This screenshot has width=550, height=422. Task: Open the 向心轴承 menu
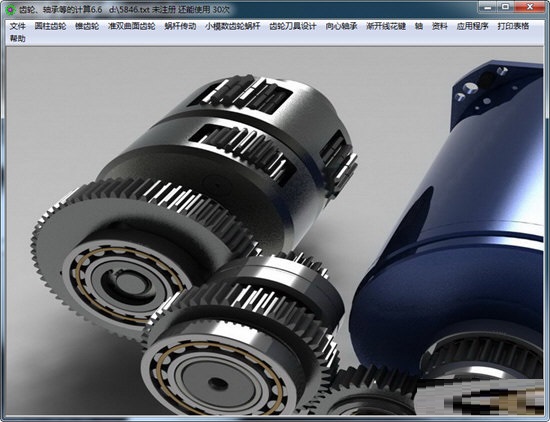(x=341, y=26)
